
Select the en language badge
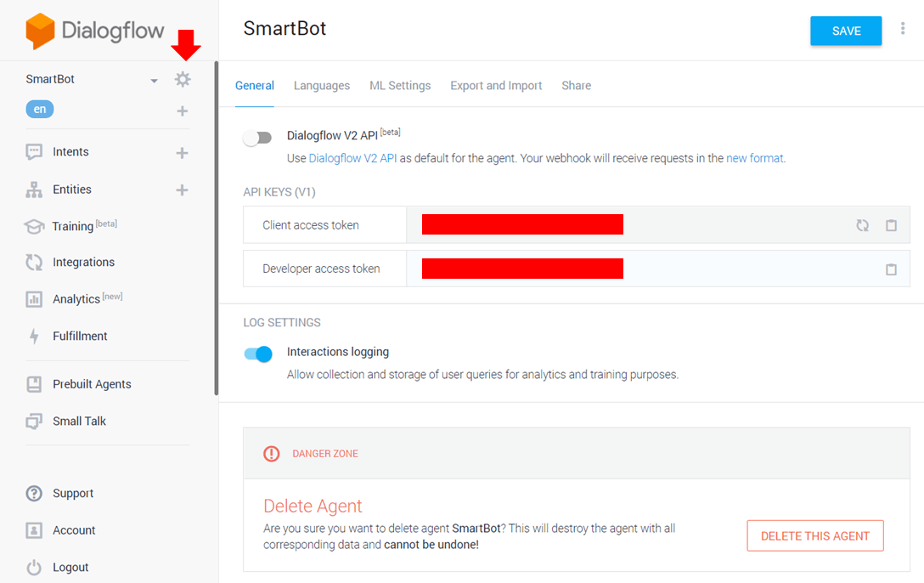pyautogui.click(x=40, y=110)
